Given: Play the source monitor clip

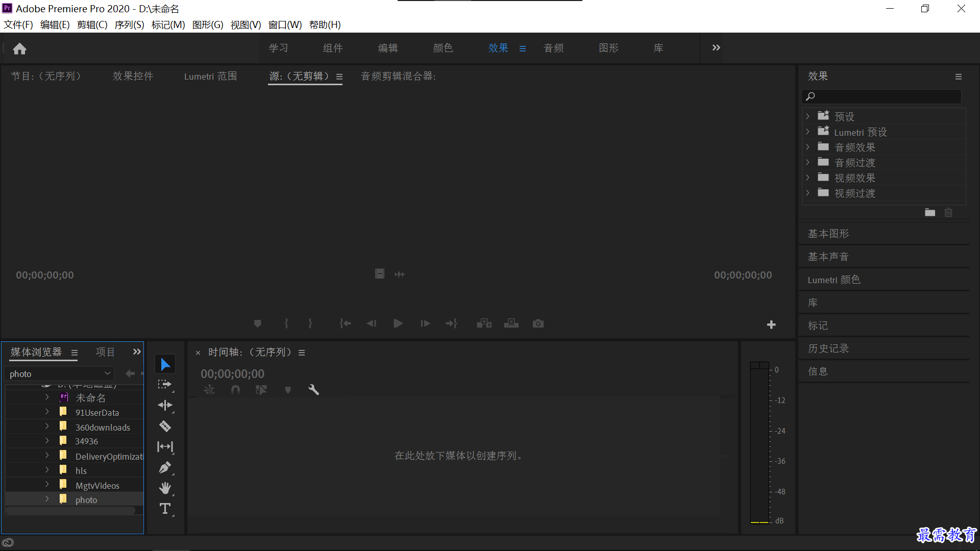Looking at the screenshot, I should (398, 323).
